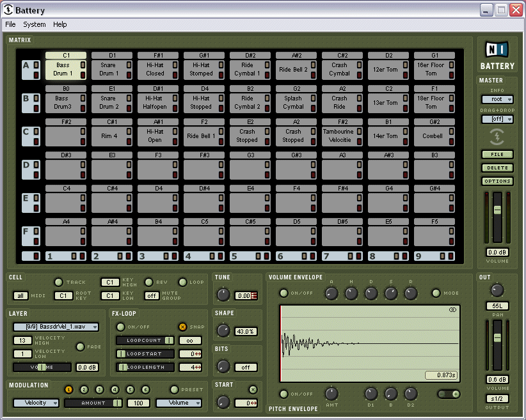Click the lightning bolt icon under Drag+Drop

[x=497, y=137]
